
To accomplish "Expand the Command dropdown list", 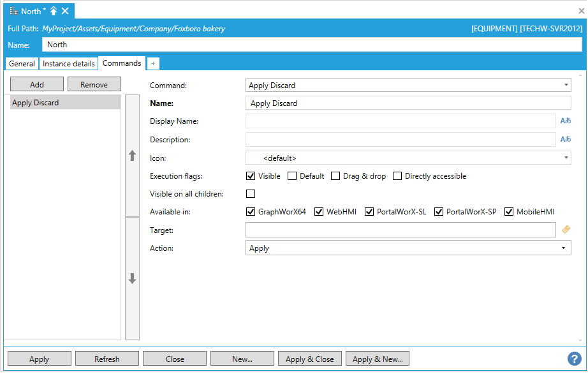I will [x=566, y=85].
